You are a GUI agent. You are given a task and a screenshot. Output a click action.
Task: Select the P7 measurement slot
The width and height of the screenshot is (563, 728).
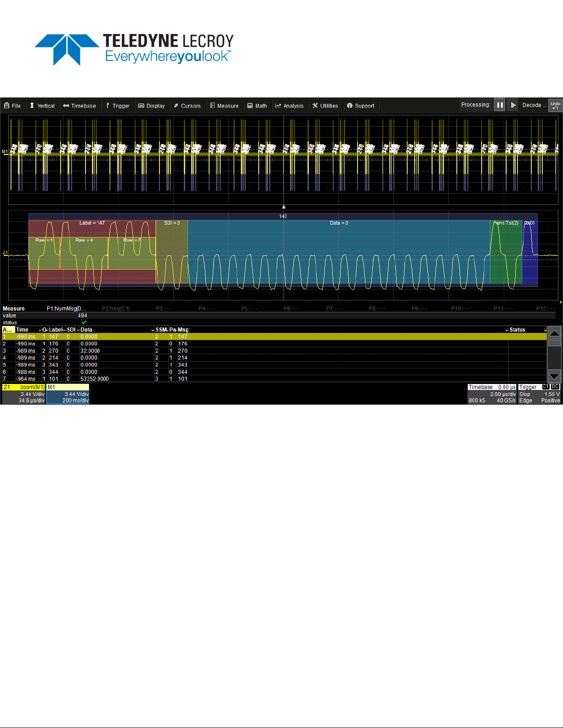click(334, 309)
